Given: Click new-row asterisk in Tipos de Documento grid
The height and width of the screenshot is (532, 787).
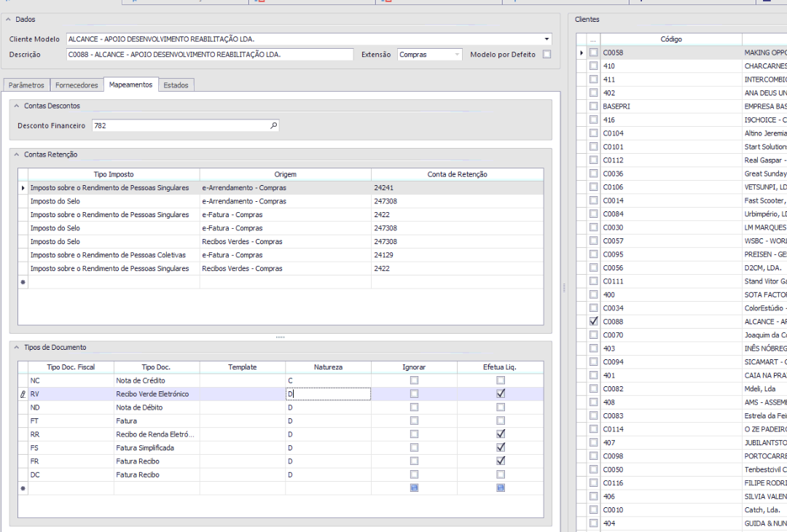Looking at the screenshot, I should point(23,488).
